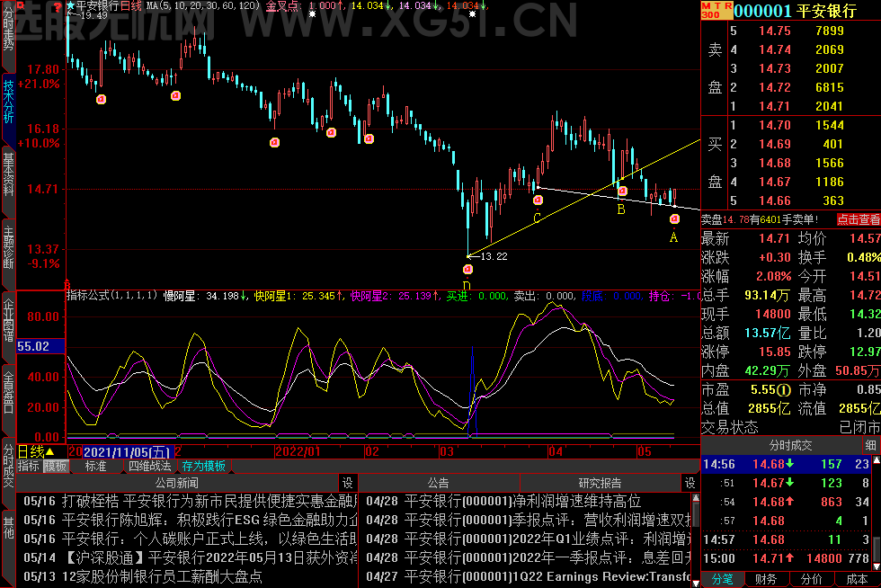Click the 2022/01 timeline marker
The image size is (881, 588).
[298, 451]
